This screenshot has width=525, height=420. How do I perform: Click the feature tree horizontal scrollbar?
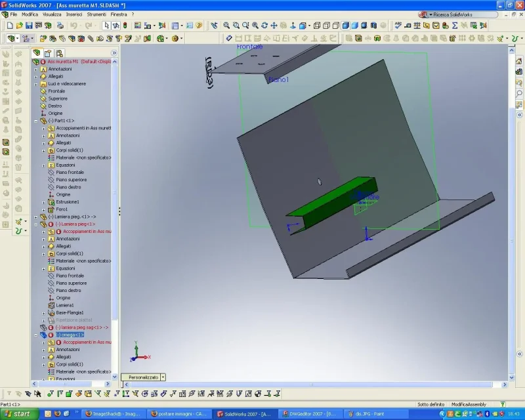(x=71, y=384)
